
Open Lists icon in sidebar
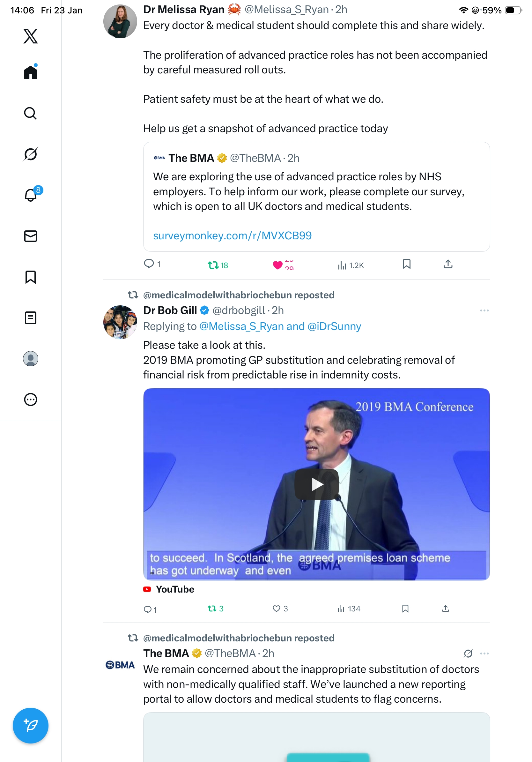tap(31, 317)
